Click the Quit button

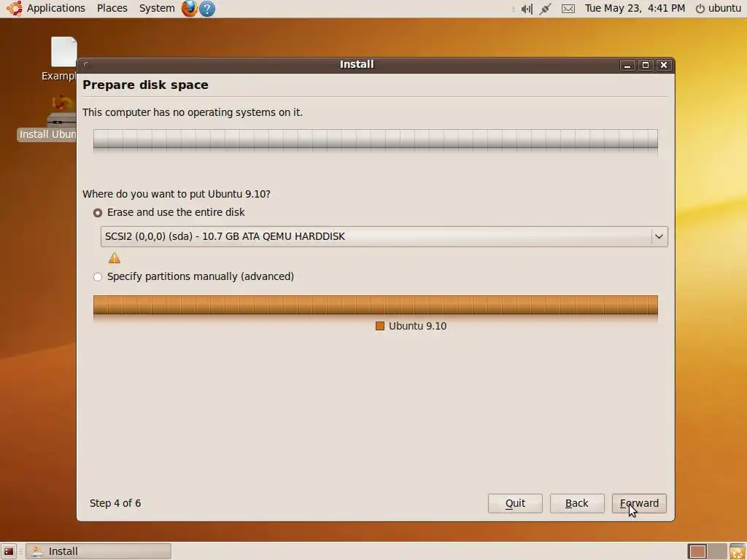tap(515, 503)
